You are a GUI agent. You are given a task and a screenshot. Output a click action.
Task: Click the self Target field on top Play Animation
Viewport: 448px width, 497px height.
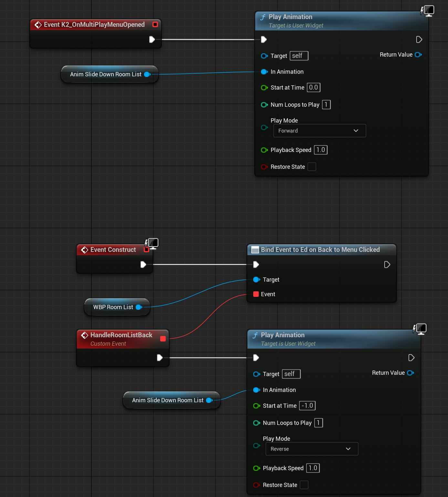[299, 56]
